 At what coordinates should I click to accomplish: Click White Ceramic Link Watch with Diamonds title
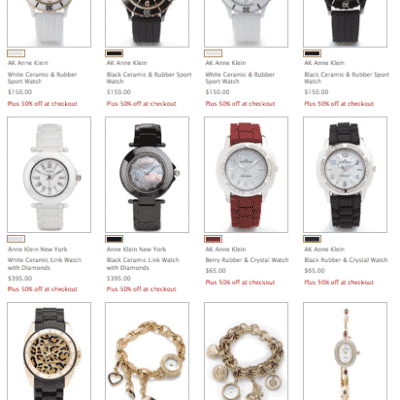(x=45, y=264)
